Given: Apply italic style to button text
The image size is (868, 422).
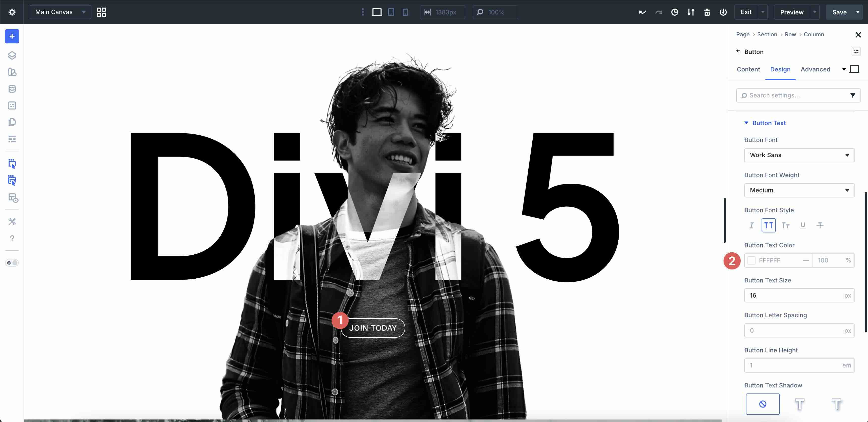Looking at the screenshot, I should click(752, 225).
